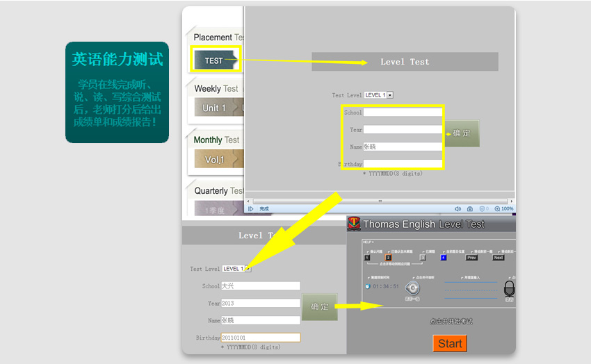Click the Prev button in the help panel
Screen dimensions: 591x364
(471, 258)
